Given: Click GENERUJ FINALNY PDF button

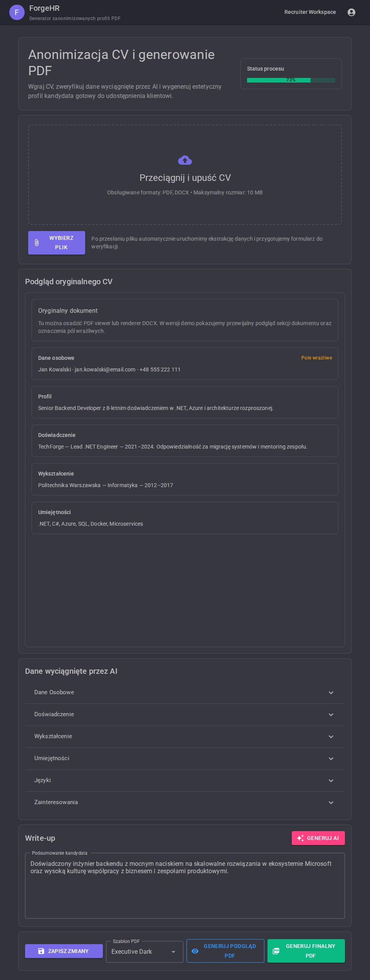Looking at the screenshot, I should click(306, 950).
